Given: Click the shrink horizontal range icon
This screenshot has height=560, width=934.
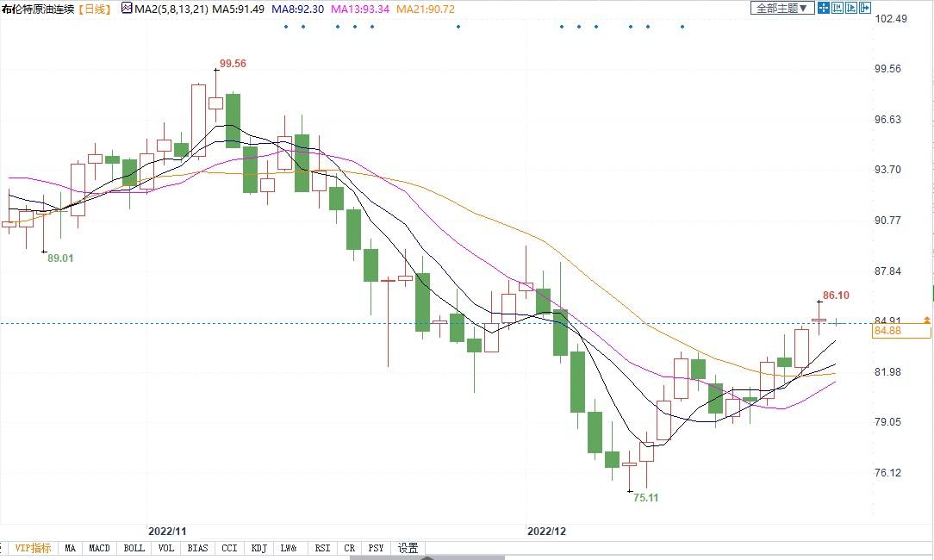Looking at the screenshot, I should click(837, 8).
